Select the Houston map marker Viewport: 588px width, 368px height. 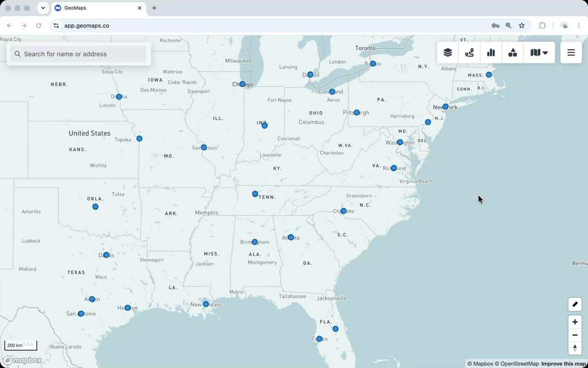click(127, 308)
